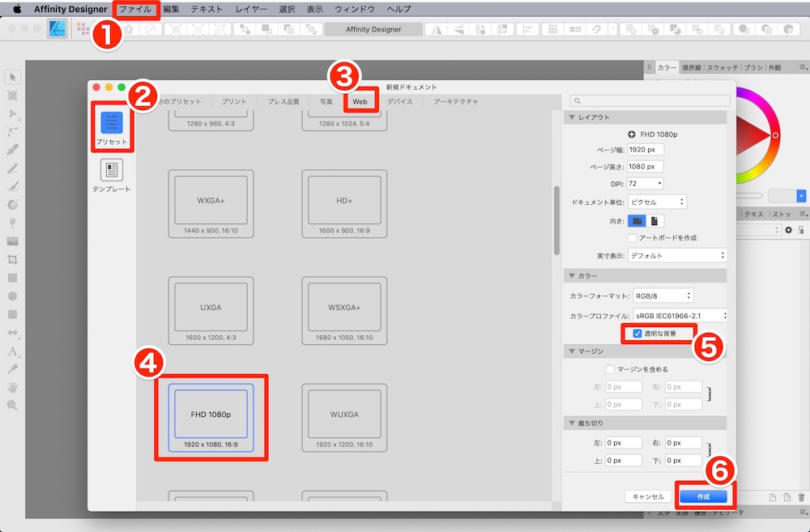
Task: Click the boolean Subtract operation icon
Action: 652,29
